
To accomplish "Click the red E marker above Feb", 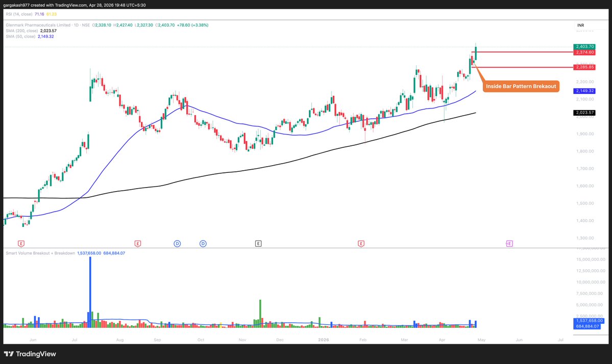I will [361, 244].
